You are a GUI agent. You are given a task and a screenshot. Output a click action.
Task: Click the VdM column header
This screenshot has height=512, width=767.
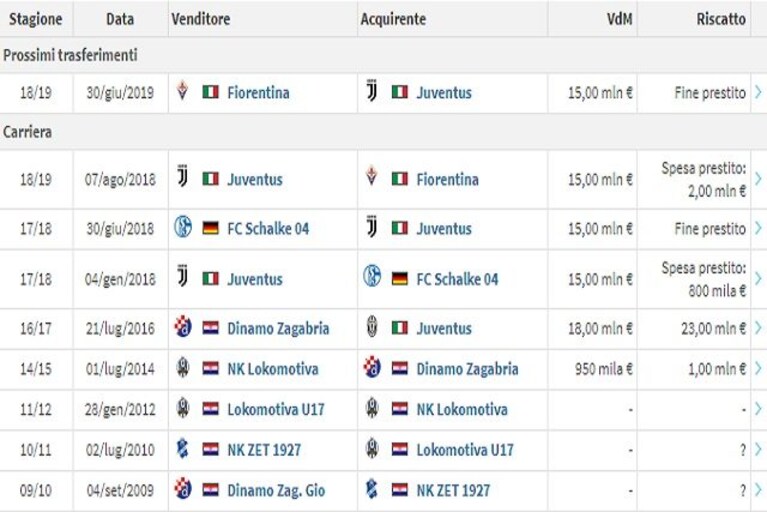[619, 19]
